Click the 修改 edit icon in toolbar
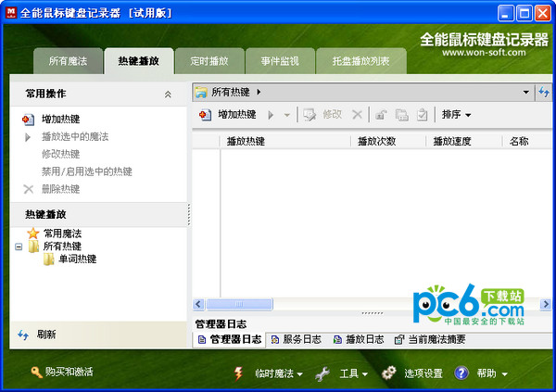This screenshot has height=392, width=556. click(x=310, y=115)
